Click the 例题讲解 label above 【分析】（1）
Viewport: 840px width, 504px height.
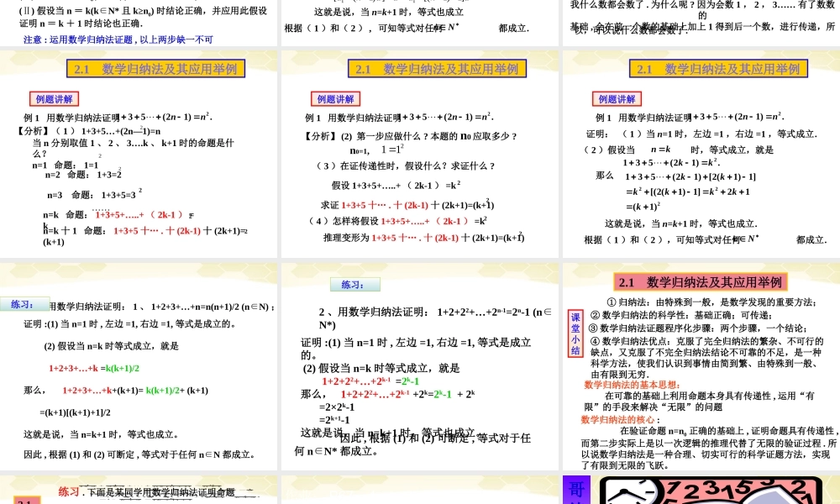pos(54,99)
